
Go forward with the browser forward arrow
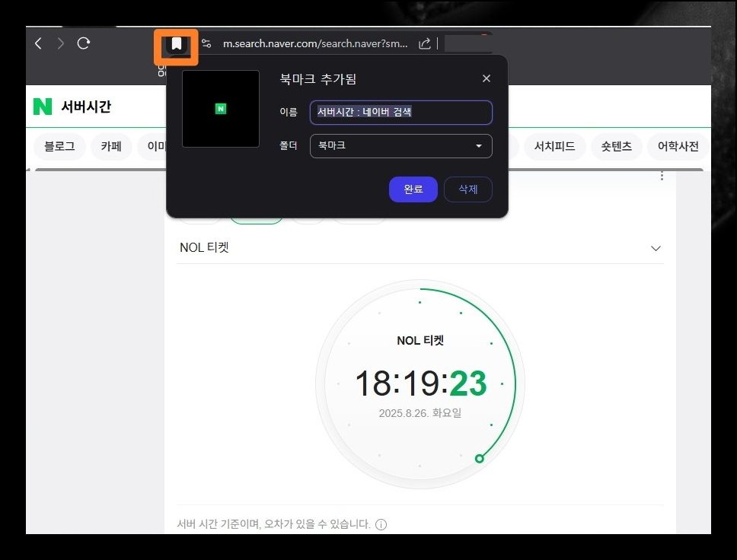pyautogui.click(x=61, y=43)
